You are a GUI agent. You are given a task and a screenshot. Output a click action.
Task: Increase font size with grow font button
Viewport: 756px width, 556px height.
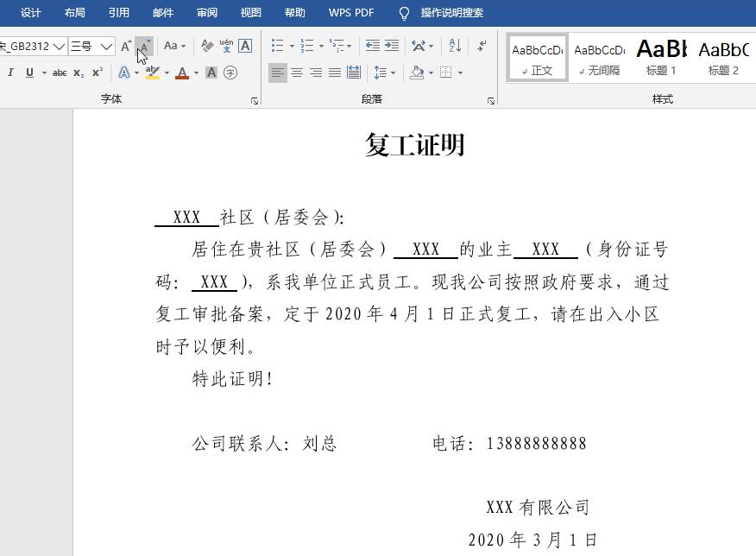click(126, 47)
